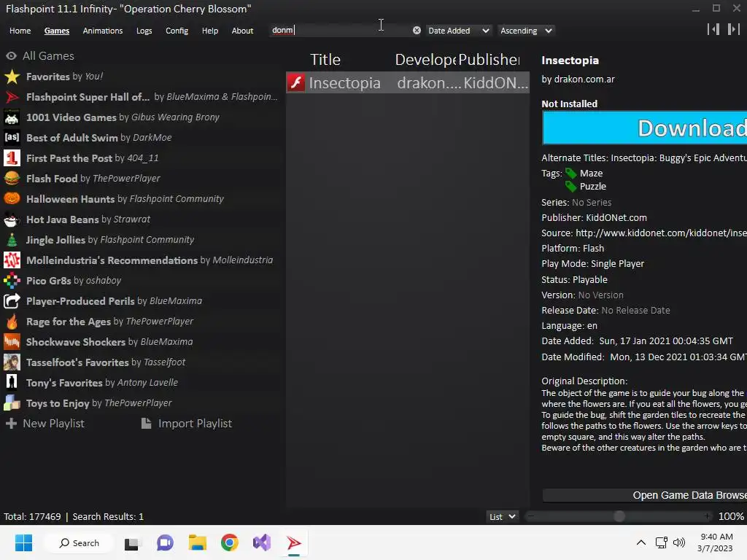Image resolution: width=747 pixels, height=560 pixels.
Task: Open the Windows Start menu
Action: [23, 542]
